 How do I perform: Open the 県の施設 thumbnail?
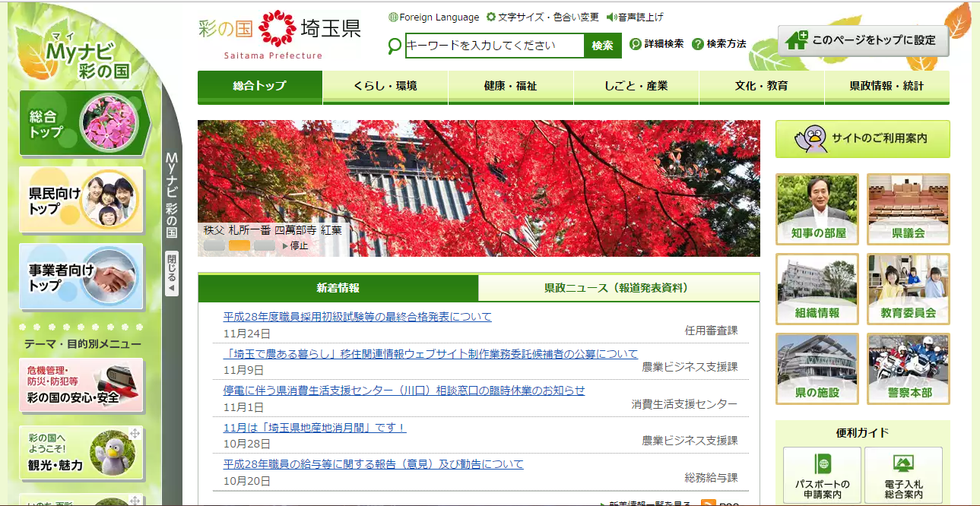tap(817, 368)
